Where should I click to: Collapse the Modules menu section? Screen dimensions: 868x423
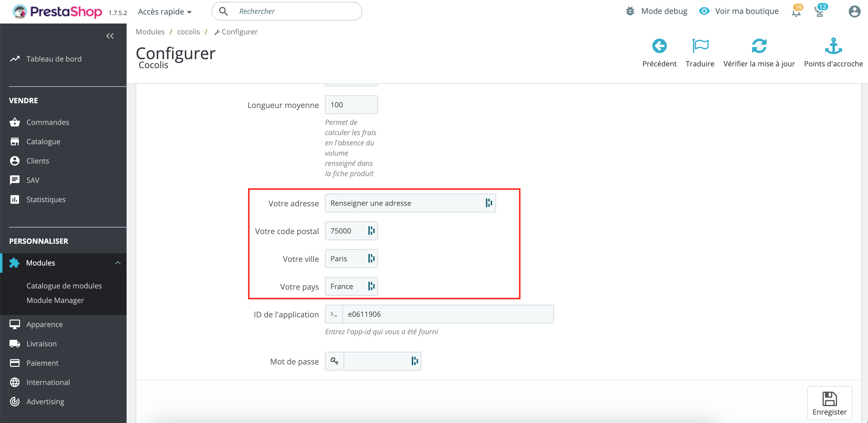pos(118,263)
